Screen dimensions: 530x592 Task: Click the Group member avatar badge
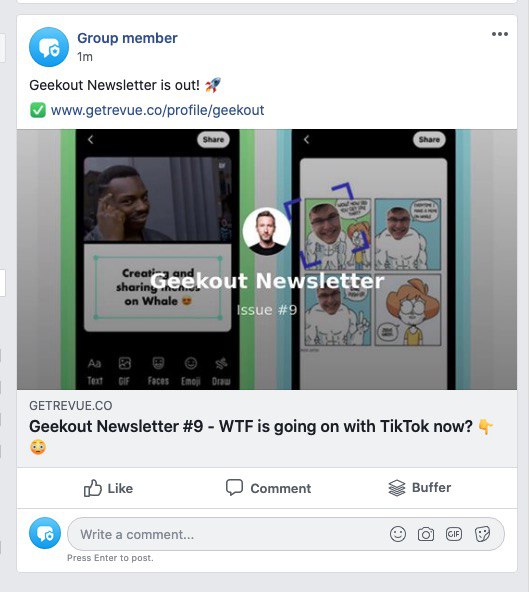pos(49,47)
